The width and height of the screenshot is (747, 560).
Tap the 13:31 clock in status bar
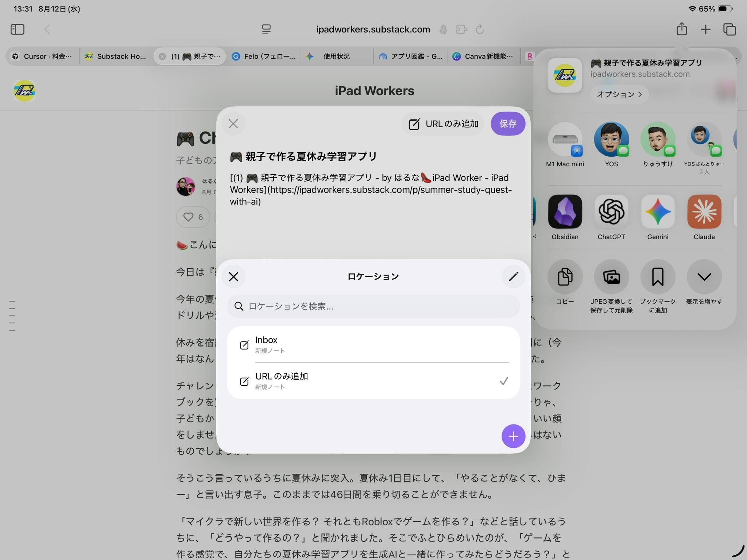(x=23, y=9)
